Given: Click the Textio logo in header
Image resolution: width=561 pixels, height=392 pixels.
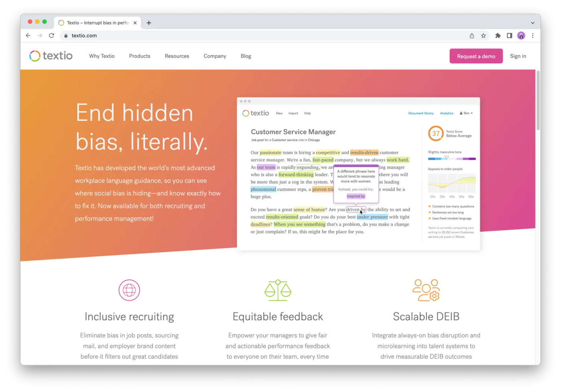Looking at the screenshot, I should pyautogui.click(x=51, y=56).
